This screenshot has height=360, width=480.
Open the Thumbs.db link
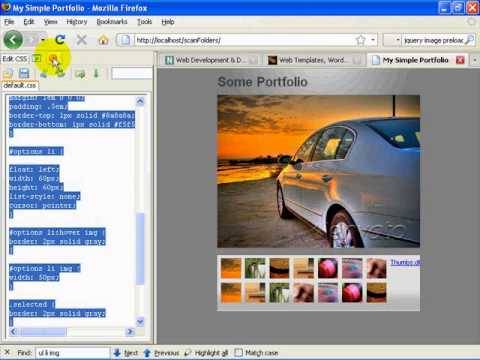[405, 262]
